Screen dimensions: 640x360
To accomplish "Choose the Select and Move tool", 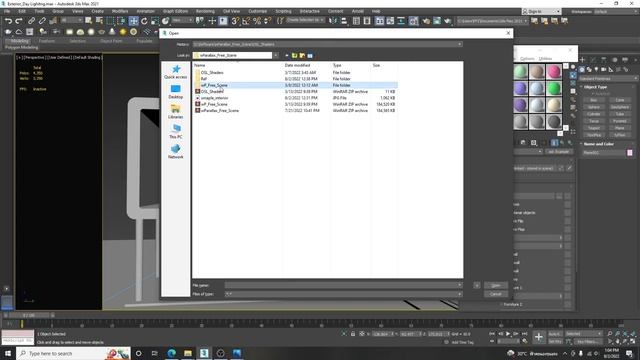I will 133,21.
